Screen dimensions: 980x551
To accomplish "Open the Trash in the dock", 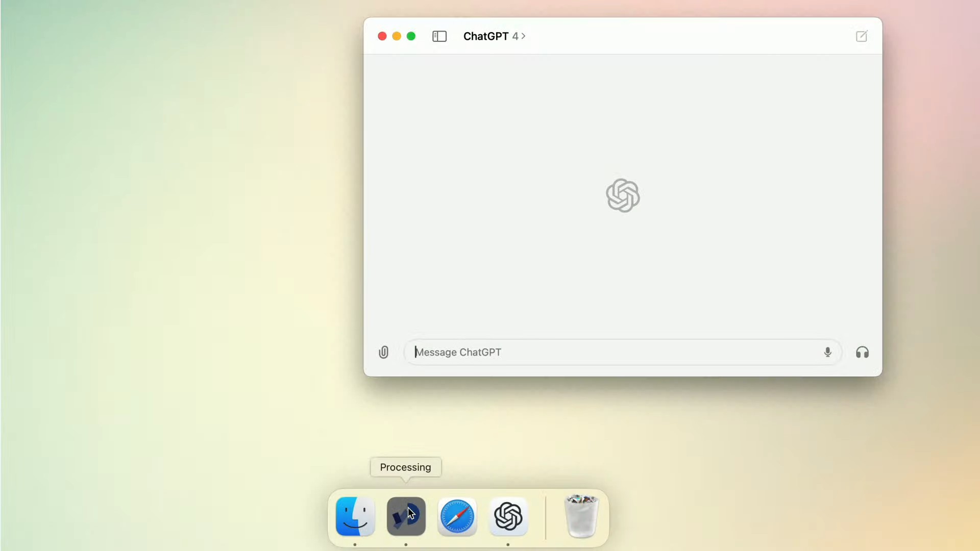I will (581, 516).
